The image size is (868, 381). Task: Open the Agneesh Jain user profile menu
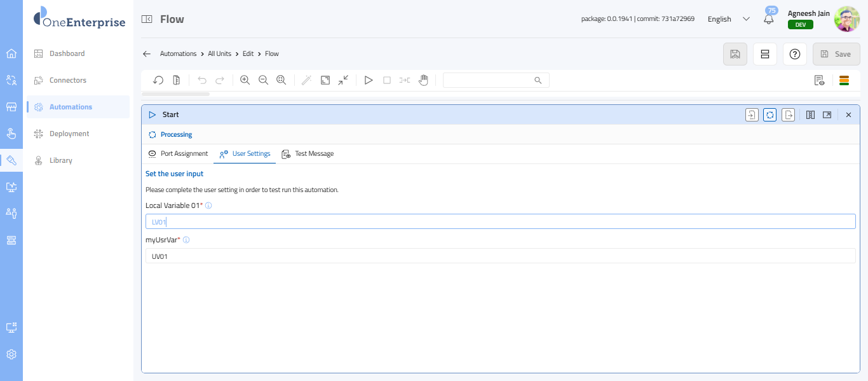pyautogui.click(x=846, y=19)
